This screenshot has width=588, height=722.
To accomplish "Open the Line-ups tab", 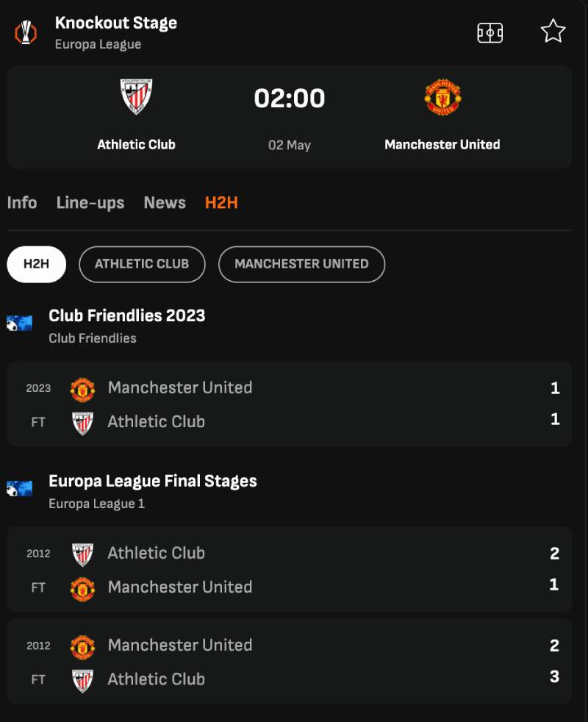I will [90, 203].
